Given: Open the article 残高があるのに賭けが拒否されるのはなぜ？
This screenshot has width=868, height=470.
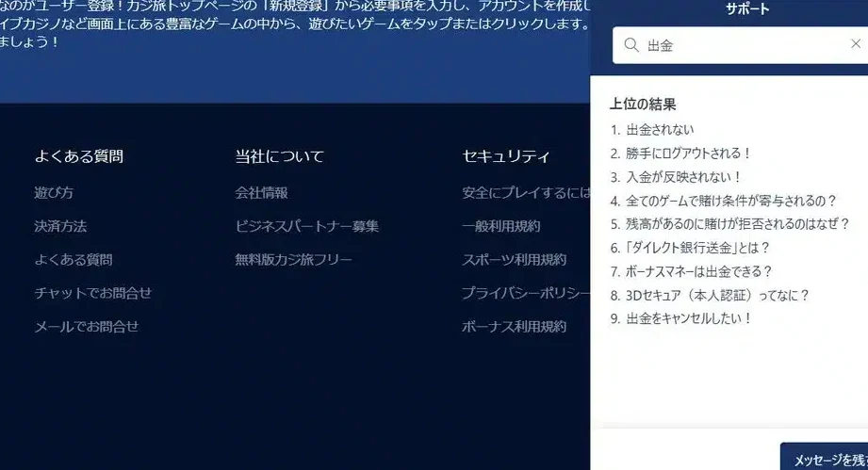Looking at the screenshot, I should click(738, 224).
